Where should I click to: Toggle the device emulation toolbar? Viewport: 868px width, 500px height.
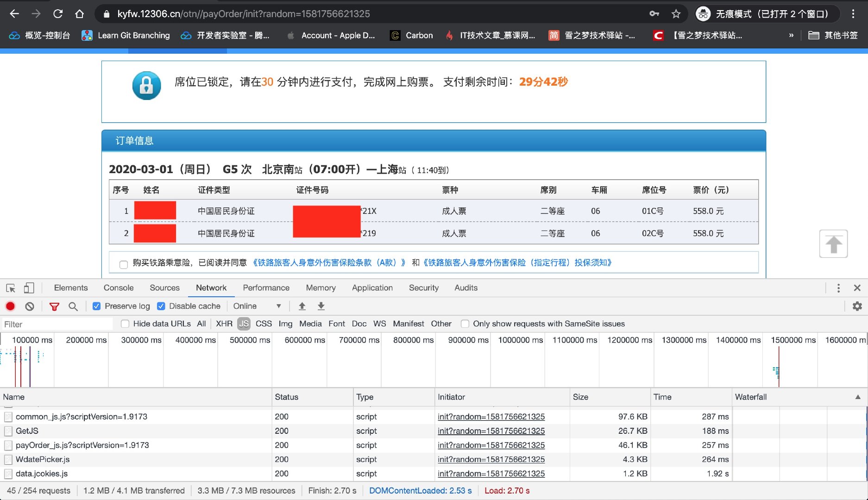coord(29,288)
